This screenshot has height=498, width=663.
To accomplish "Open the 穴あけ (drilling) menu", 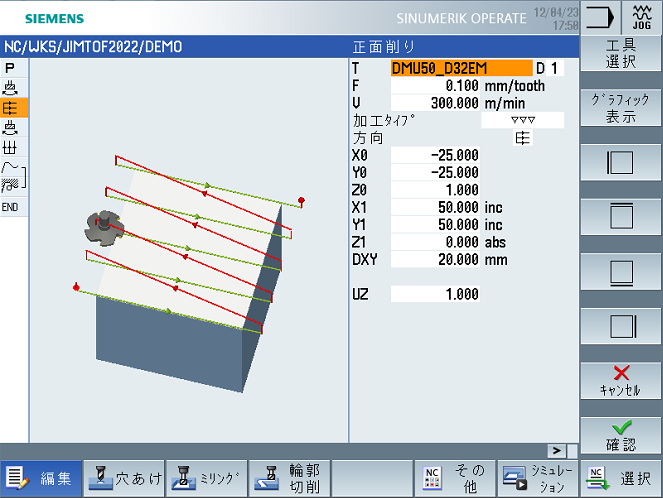I will (124, 478).
